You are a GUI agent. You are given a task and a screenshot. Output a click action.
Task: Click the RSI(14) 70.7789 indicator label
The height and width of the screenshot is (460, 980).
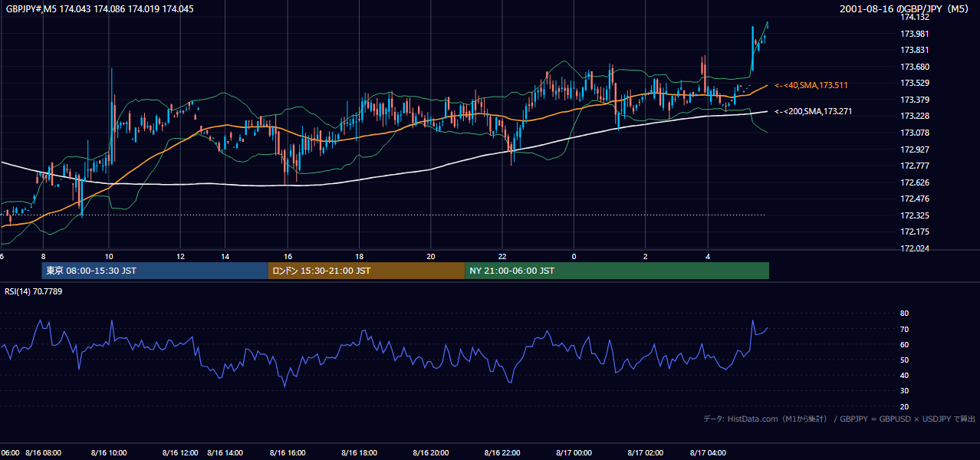(x=33, y=291)
